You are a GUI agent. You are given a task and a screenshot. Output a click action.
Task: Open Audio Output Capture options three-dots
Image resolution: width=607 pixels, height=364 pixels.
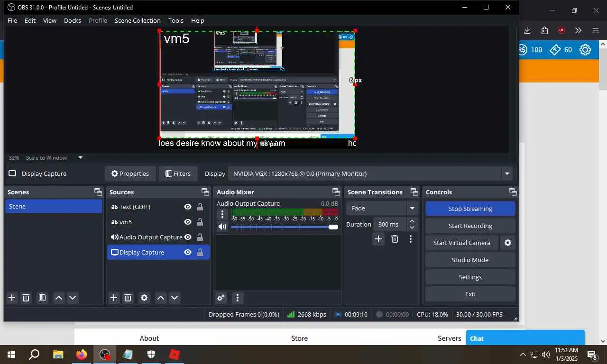click(x=222, y=214)
